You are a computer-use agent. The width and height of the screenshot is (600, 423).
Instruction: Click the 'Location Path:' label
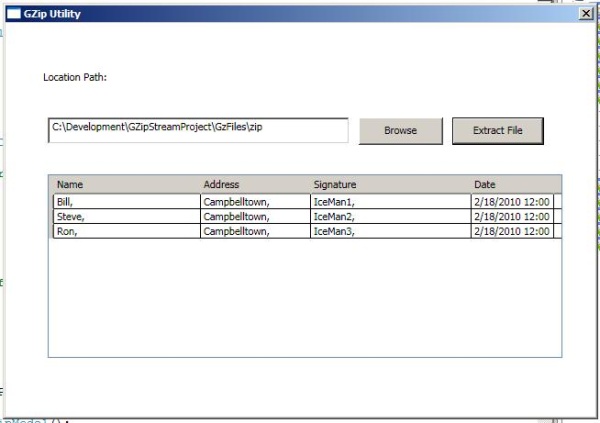(75, 77)
